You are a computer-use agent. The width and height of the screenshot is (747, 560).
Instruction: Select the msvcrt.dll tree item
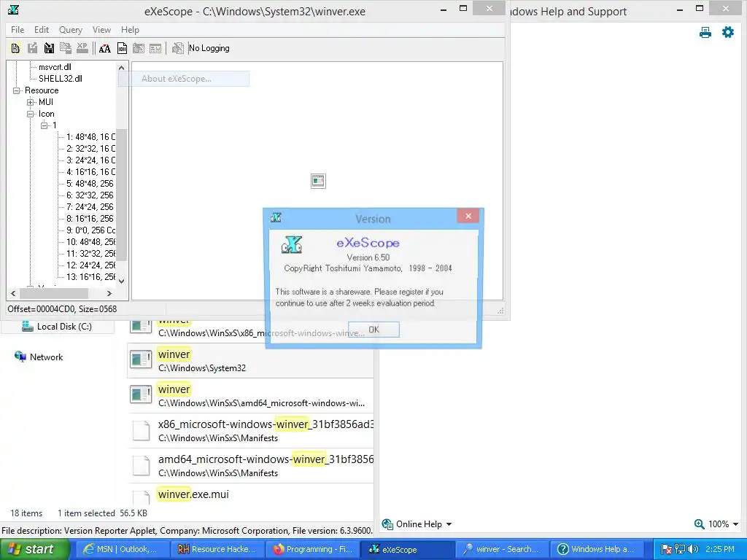[55, 67]
